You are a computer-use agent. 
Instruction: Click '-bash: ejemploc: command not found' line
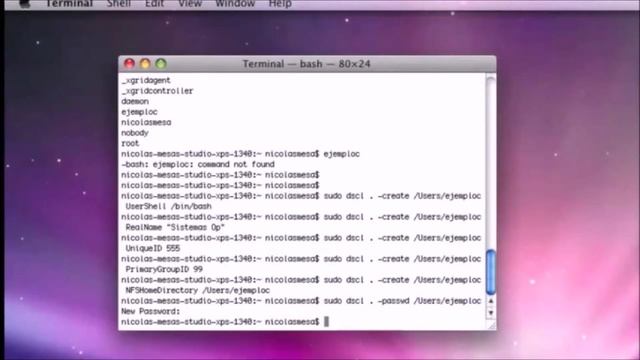tap(198, 164)
